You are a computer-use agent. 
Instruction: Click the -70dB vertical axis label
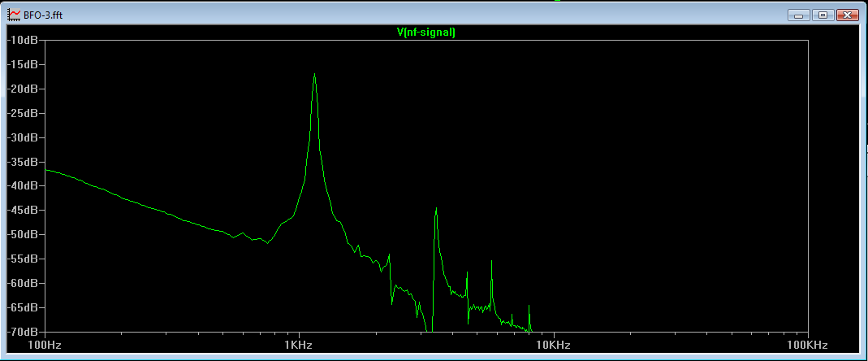(x=23, y=332)
